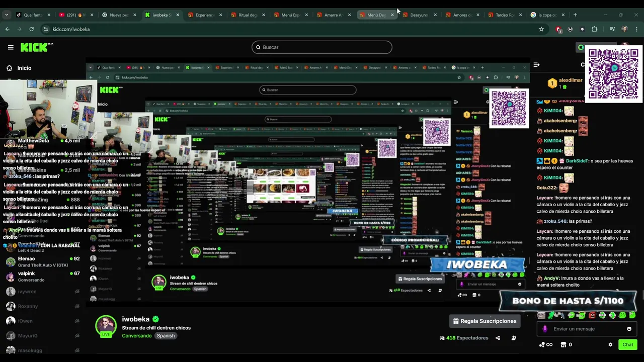Click the Regala Suscripciones button below the player
The width and height of the screenshot is (644, 362).
point(485,321)
